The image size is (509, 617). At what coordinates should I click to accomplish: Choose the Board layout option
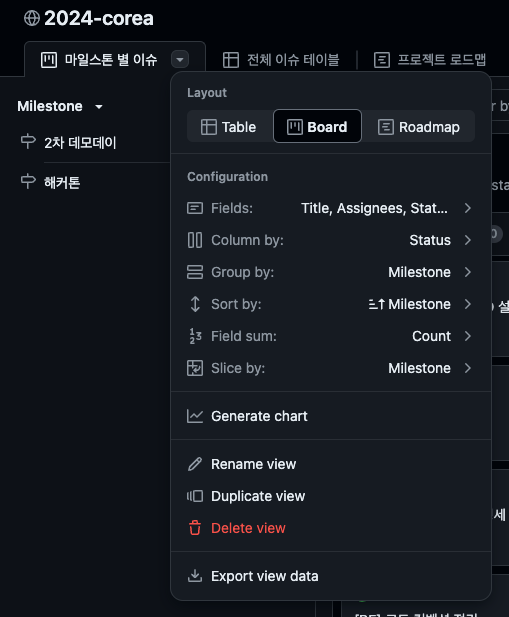[x=317, y=126]
